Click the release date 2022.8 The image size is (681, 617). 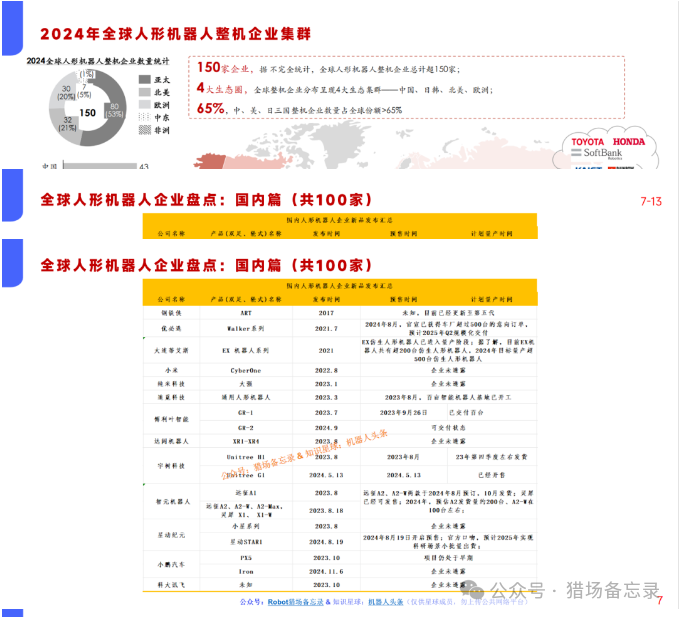pyautogui.click(x=326, y=370)
